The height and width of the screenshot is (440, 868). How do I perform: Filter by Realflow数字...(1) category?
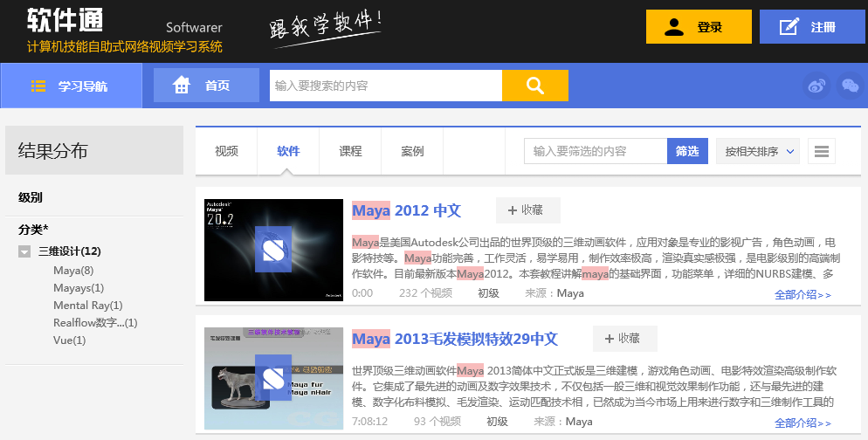click(95, 323)
